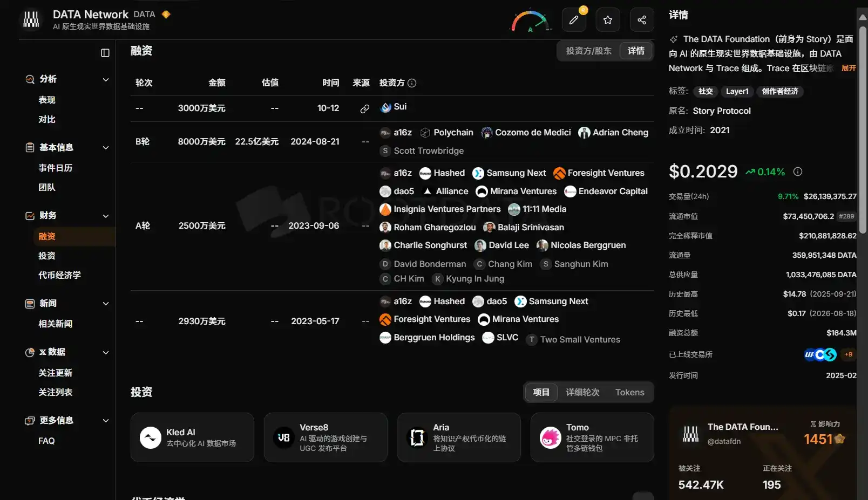Click the Tomo project logo
The image size is (868, 500).
coord(551,437)
